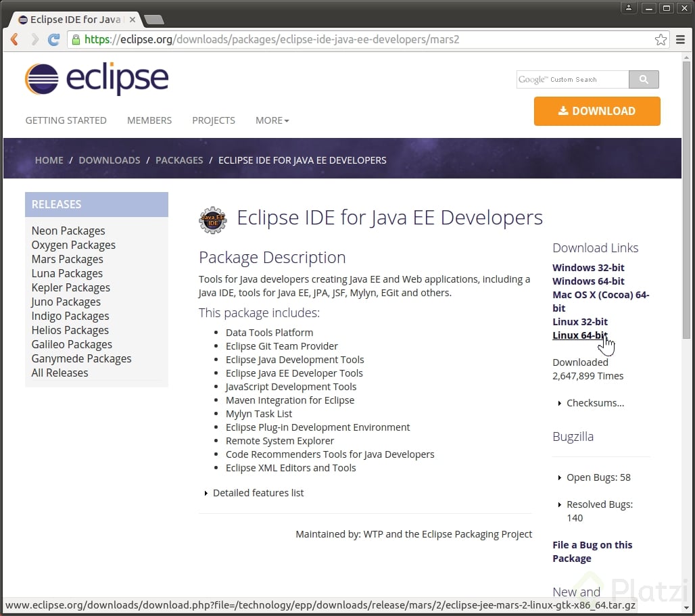Reload the page with the refresh icon
695x616 pixels.
tap(53, 39)
